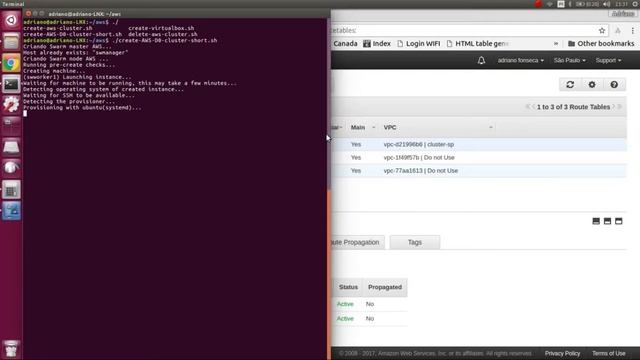Go to the previous page of Route Tables
This screenshot has width=640, height=360.
coord(533,107)
